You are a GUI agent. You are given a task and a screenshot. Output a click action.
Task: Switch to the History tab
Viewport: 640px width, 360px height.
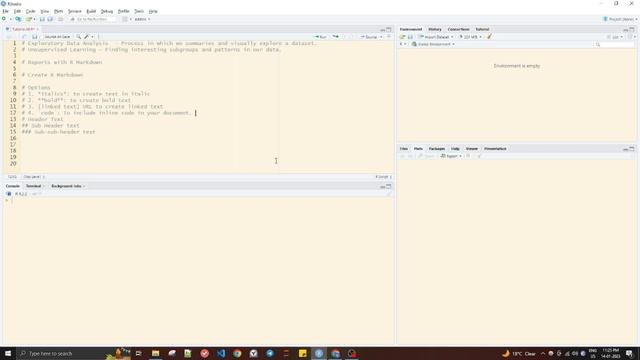click(x=435, y=29)
